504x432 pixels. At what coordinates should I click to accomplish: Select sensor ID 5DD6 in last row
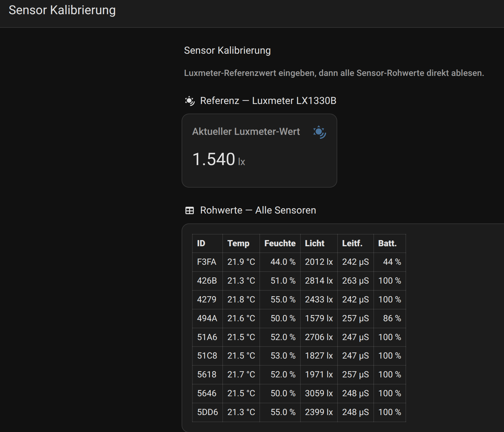pyautogui.click(x=208, y=412)
